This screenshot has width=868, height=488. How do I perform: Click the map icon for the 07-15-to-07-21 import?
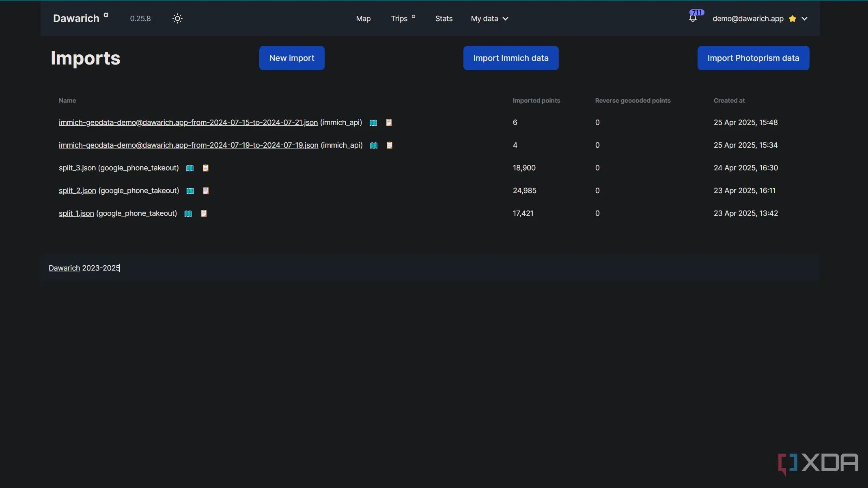[x=373, y=123]
